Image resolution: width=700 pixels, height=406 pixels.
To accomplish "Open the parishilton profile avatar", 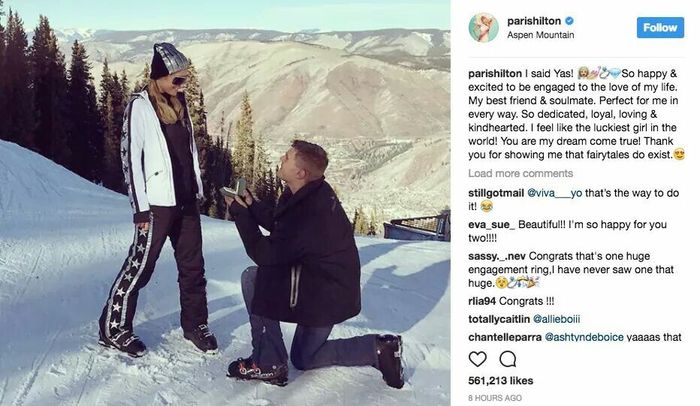I will (x=483, y=27).
